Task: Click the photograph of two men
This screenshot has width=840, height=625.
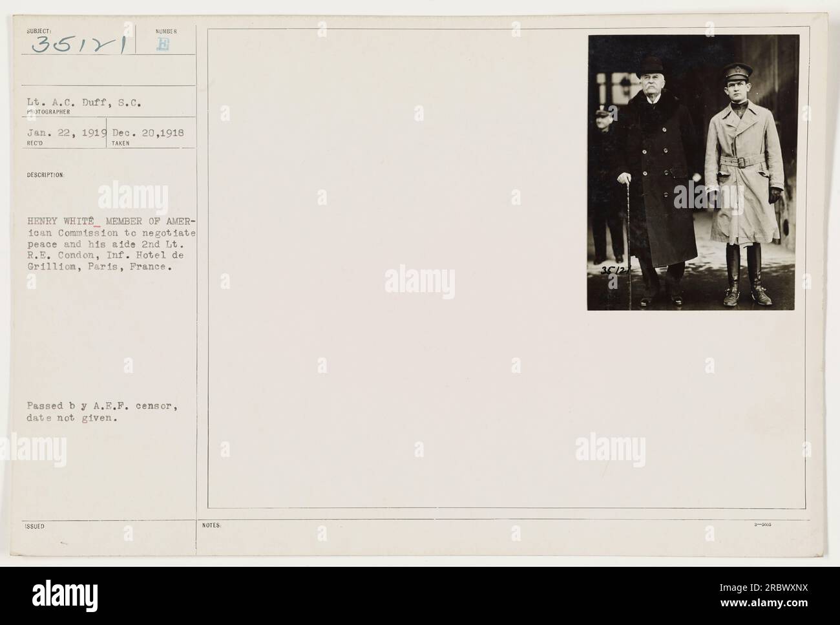Action: [693, 173]
